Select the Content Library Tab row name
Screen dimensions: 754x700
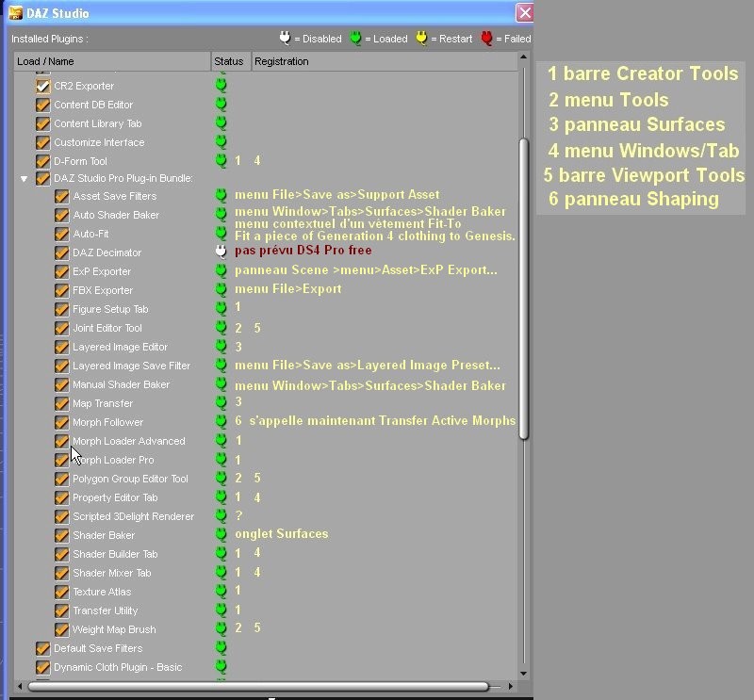98,123
